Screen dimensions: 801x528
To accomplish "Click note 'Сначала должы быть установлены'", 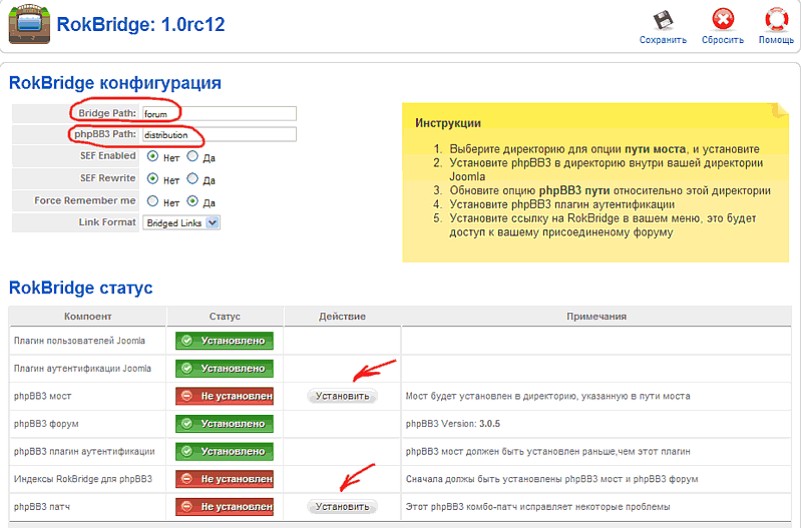I will click(552, 479).
